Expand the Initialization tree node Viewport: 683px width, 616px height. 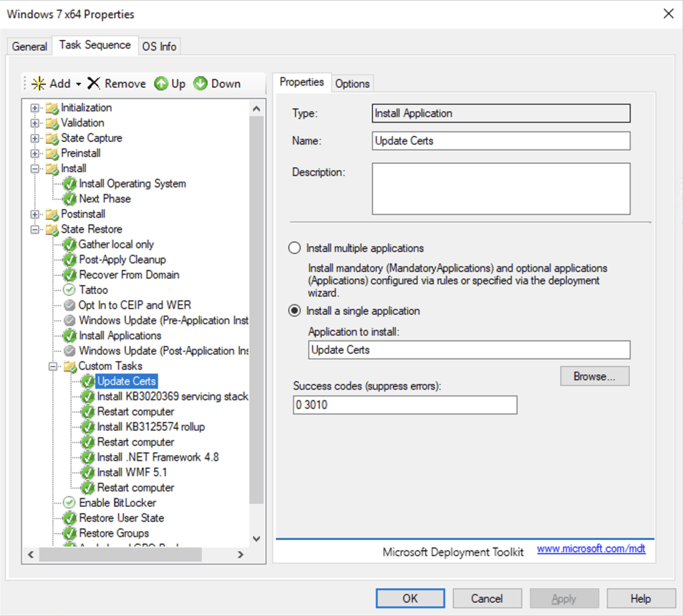point(33,107)
